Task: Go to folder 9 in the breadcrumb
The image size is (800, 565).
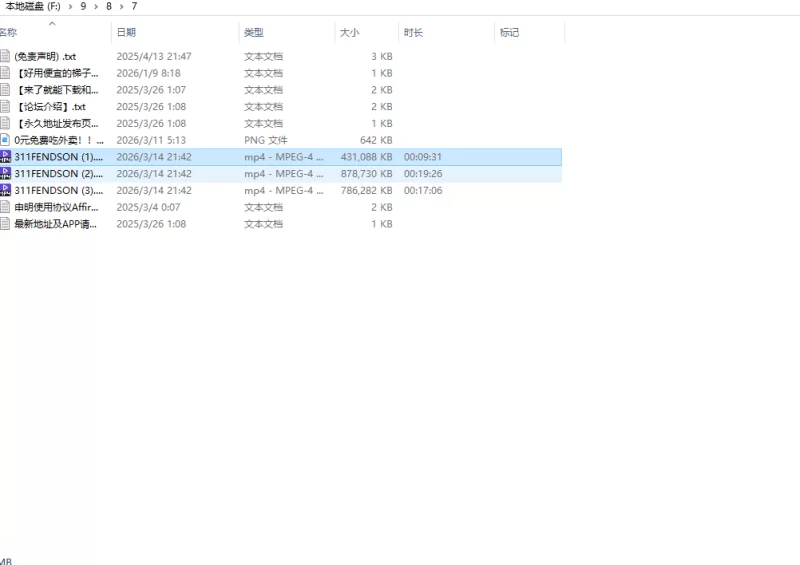Action: tap(83, 7)
